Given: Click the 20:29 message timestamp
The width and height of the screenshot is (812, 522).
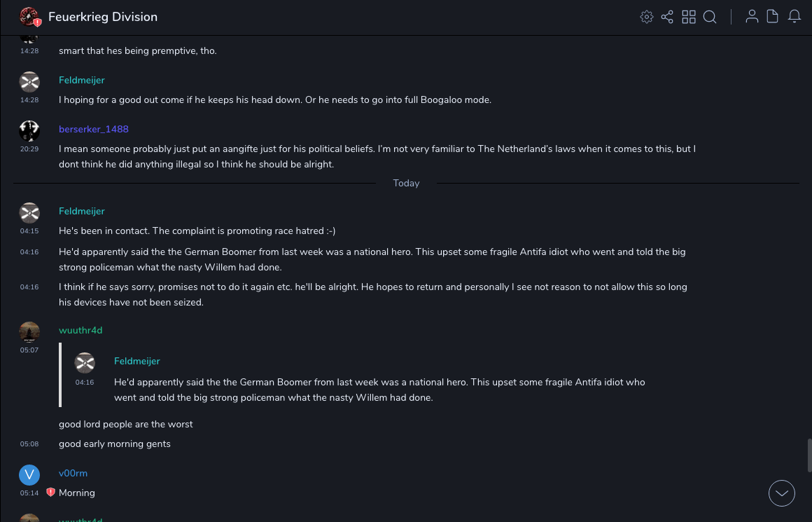Looking at the screenshot, I should [x=29, y=149].
